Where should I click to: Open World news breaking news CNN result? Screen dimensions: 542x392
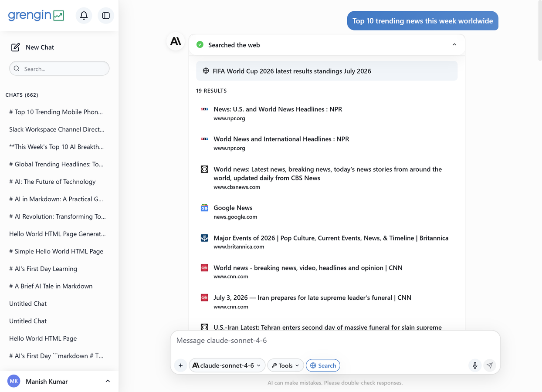[308, 267]
